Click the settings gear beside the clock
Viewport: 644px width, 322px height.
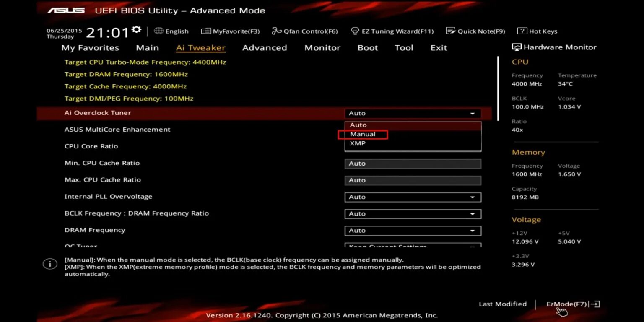136,30
